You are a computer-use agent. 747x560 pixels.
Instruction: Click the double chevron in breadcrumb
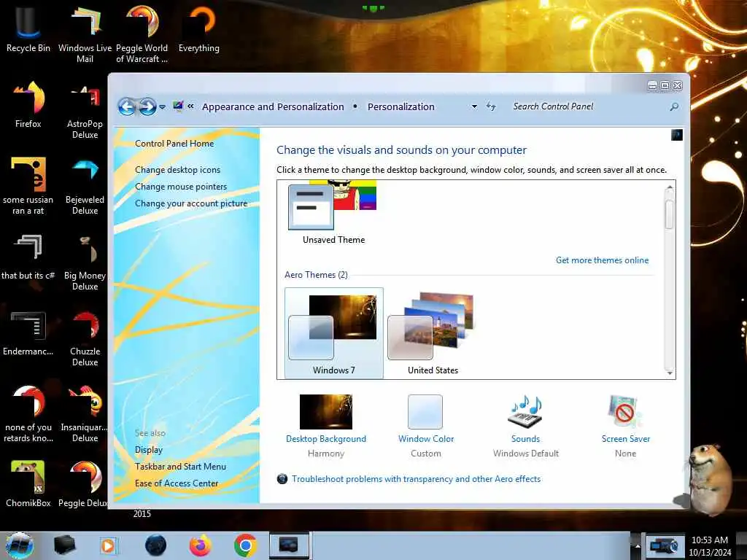pos(190,106)
